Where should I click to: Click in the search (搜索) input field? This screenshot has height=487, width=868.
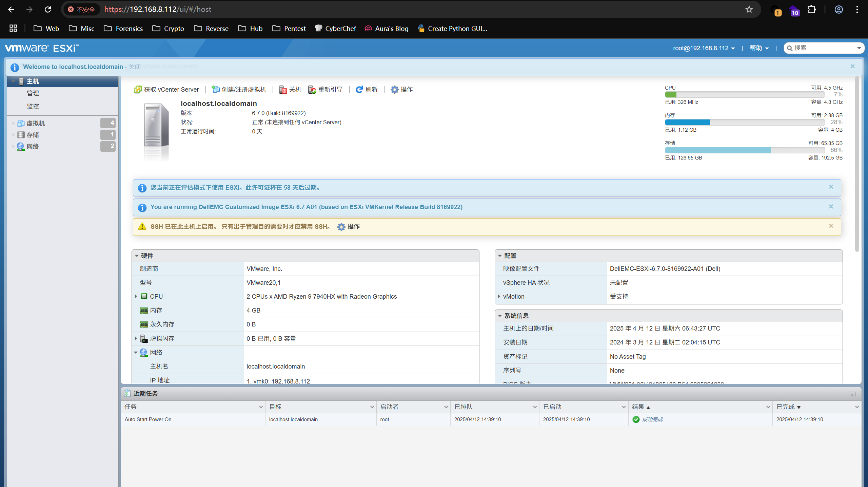click(824, 48)
